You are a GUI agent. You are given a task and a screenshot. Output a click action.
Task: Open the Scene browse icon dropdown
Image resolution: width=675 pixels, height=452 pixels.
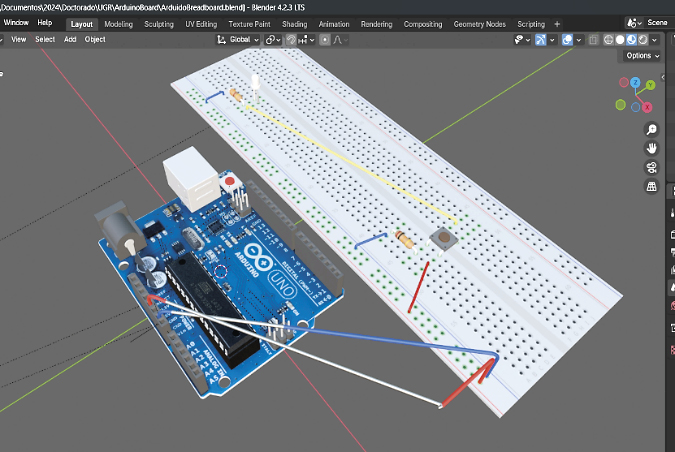(634, 22)
